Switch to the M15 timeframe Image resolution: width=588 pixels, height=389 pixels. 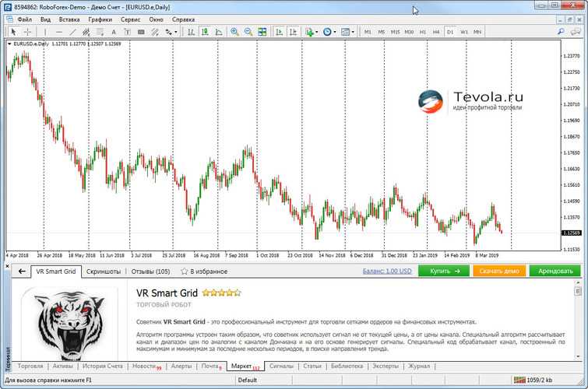(395, 32)
